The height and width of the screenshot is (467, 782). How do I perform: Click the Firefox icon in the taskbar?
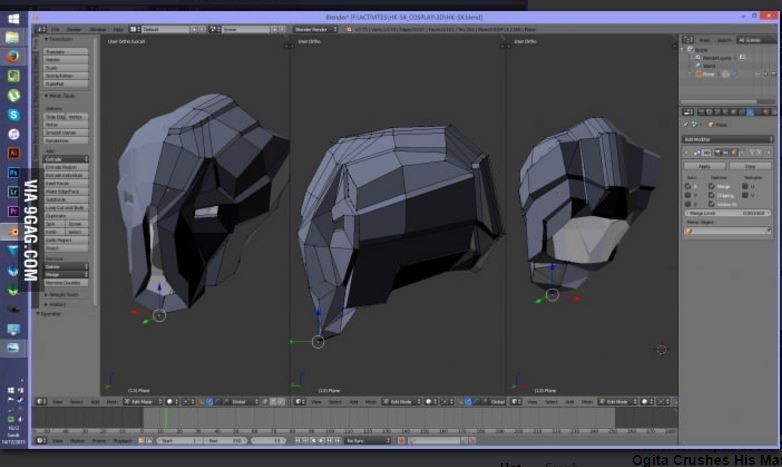(13, 56)
